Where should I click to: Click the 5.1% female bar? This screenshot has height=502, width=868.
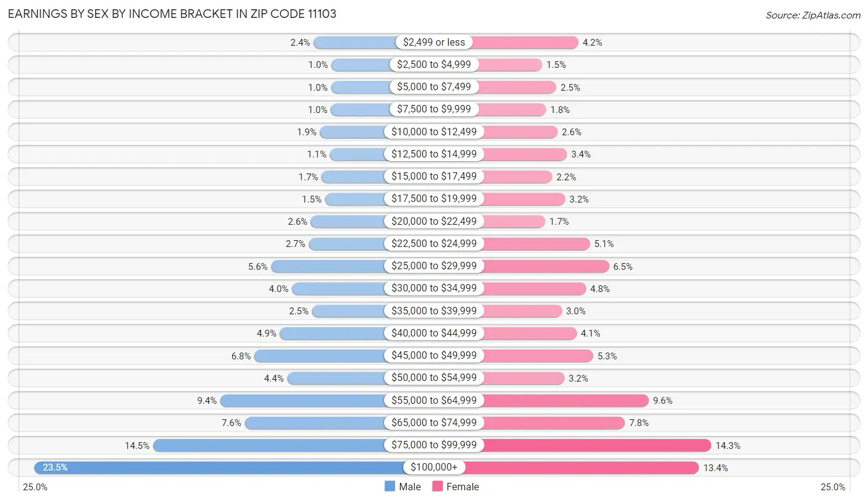[512, 244]
